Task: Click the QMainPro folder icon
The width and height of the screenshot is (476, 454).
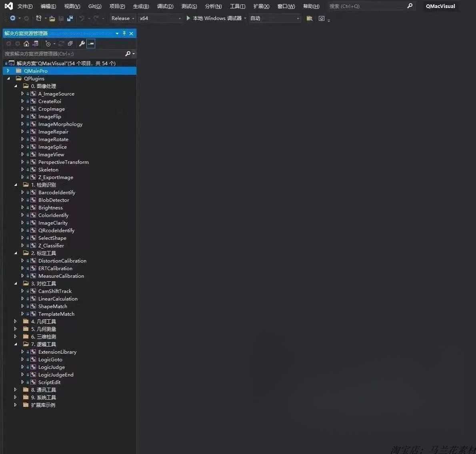Action: coord(19,71)
